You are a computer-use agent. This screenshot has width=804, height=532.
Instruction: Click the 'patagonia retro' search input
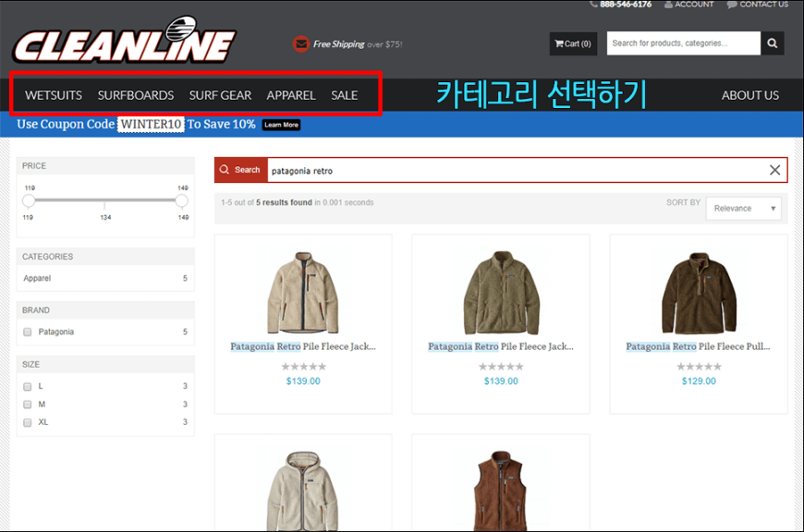[x=517, y=170]
